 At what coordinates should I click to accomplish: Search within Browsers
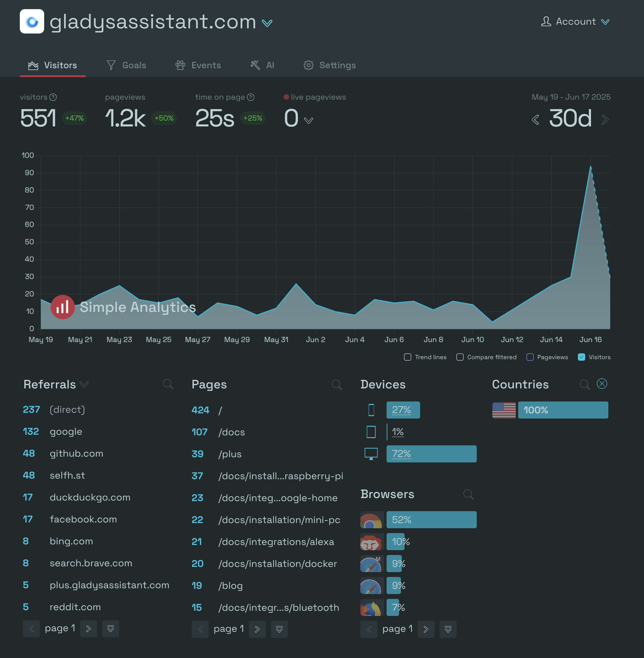[x=468, y=494]
